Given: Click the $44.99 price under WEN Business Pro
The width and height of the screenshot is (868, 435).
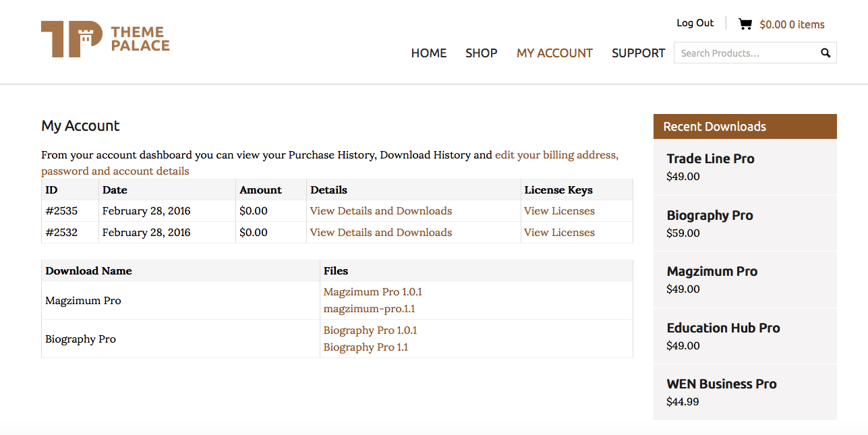Looking at the screenshot, I should click(x=683, y=402).
